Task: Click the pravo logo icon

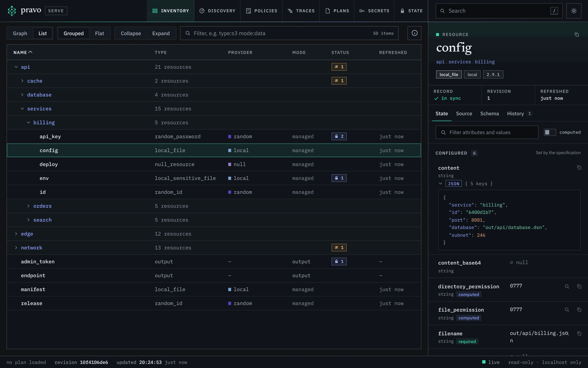Action: pos(12,11)
